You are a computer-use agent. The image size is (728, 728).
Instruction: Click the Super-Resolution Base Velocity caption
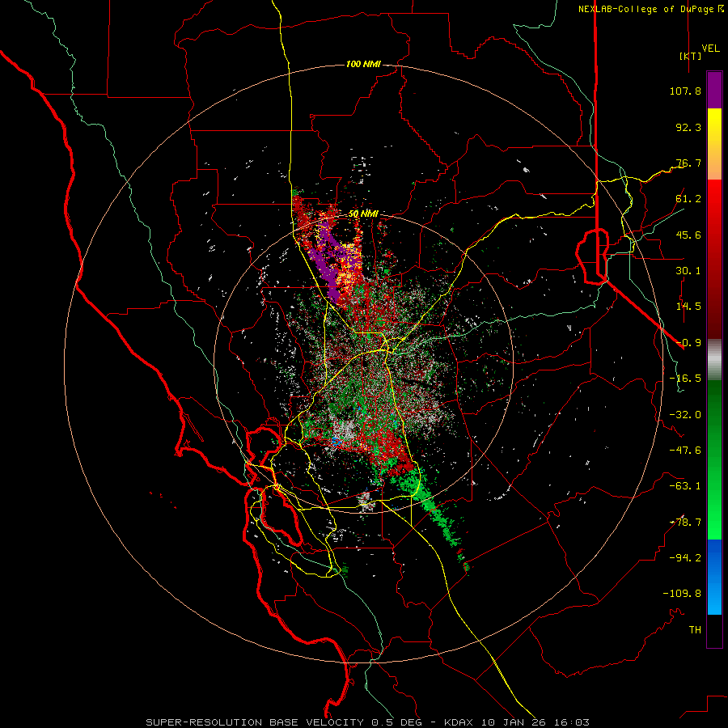[368, 722]
